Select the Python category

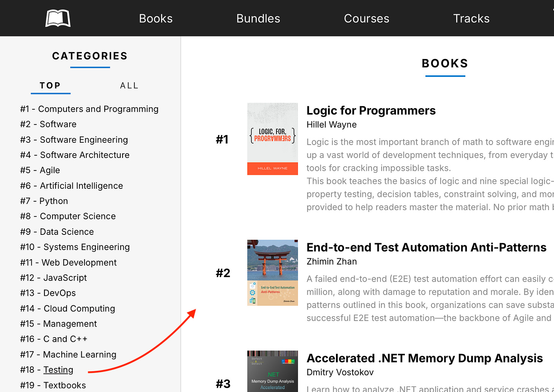pyautogui.click(x=44, y=201)
